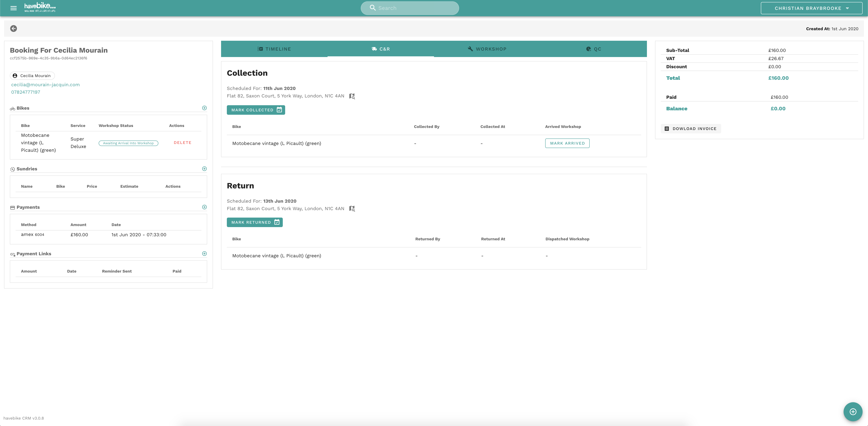This screenshot has width=868, height=426.
Task: Switch to the Workshop tab
Action: [x=487, y=49]
